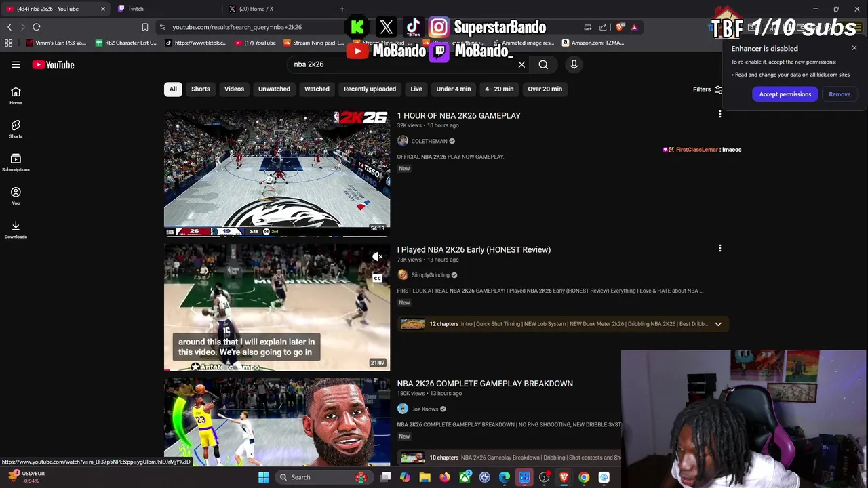Open more options for I Played NBA 2K26 Early
The height and width of the screenshot is (488, 868).
[x=719, y=249]
